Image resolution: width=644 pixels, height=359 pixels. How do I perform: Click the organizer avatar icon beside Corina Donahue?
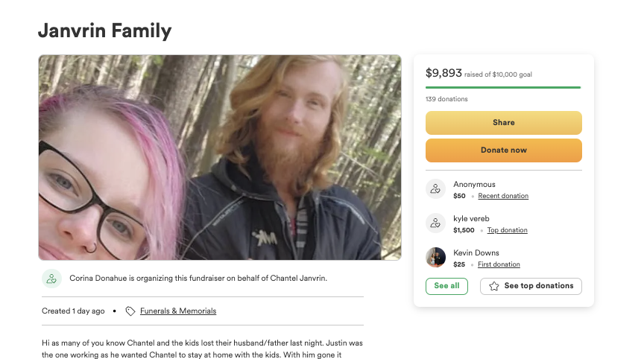(51, 279)
